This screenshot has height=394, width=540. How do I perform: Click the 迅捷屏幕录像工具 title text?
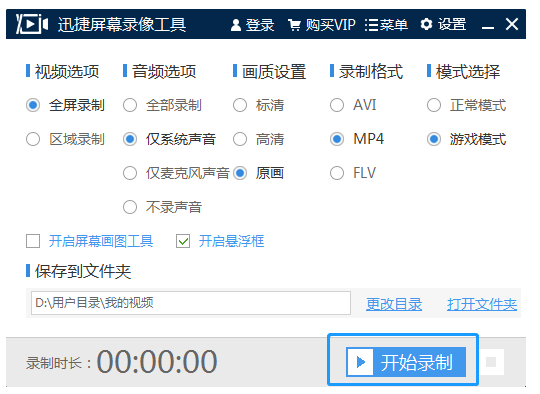(x=122, y=24)
